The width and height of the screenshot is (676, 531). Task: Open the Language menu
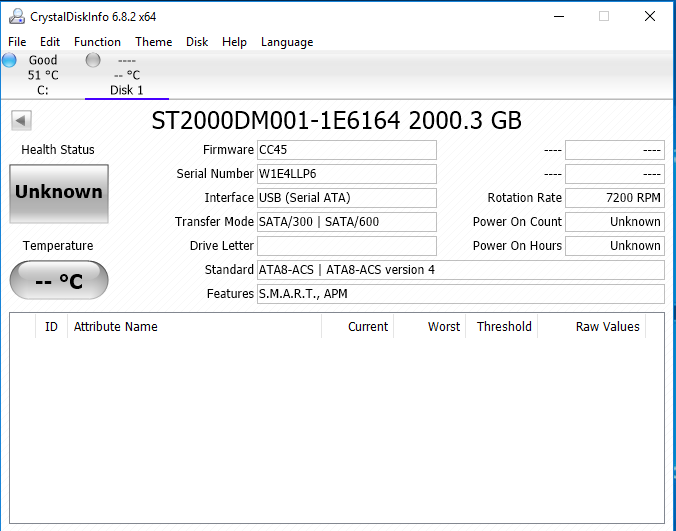[x=287, y=42]
